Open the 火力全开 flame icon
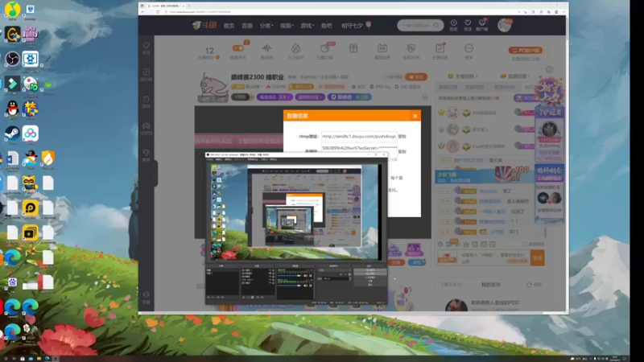The image size is (644, 362). point(295,48)
